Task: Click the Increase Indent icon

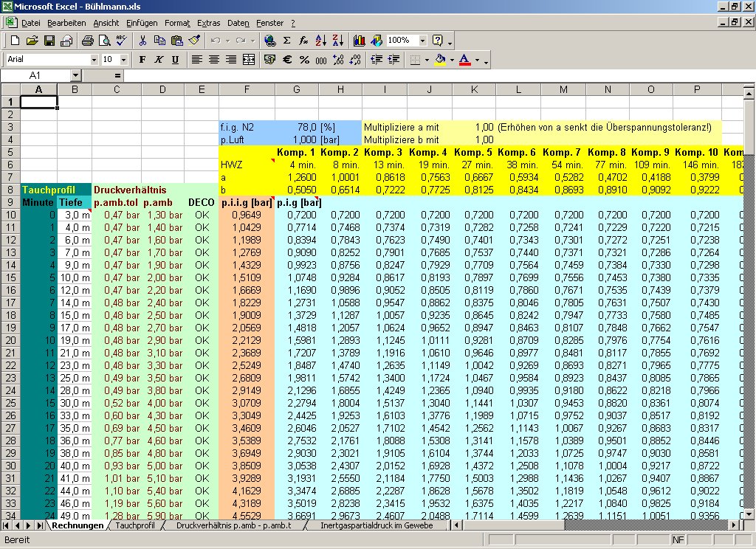Action: 394,60
